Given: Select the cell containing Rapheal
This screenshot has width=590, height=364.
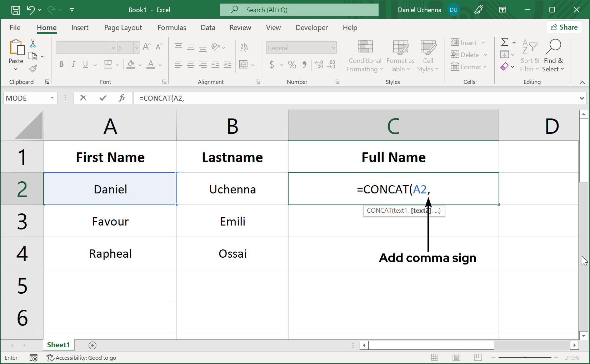Looking at the screenshot, I should click(x=110, y=253).
